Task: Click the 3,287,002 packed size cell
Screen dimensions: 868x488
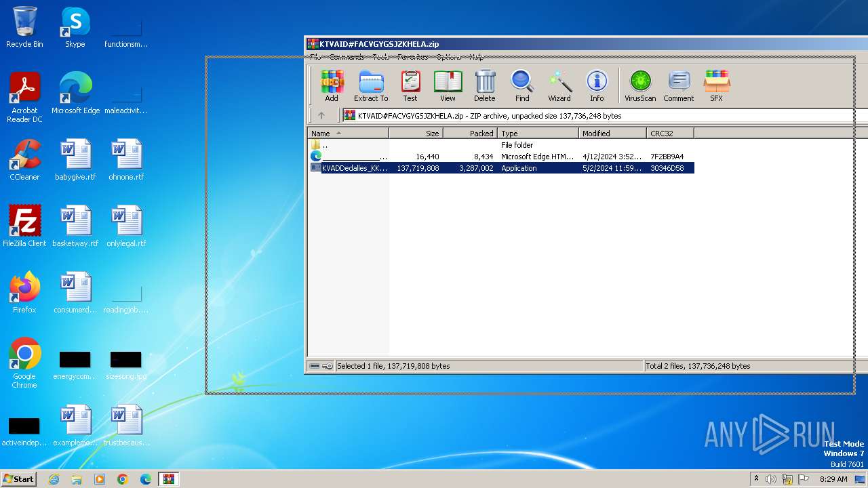Action: (476, 168)
